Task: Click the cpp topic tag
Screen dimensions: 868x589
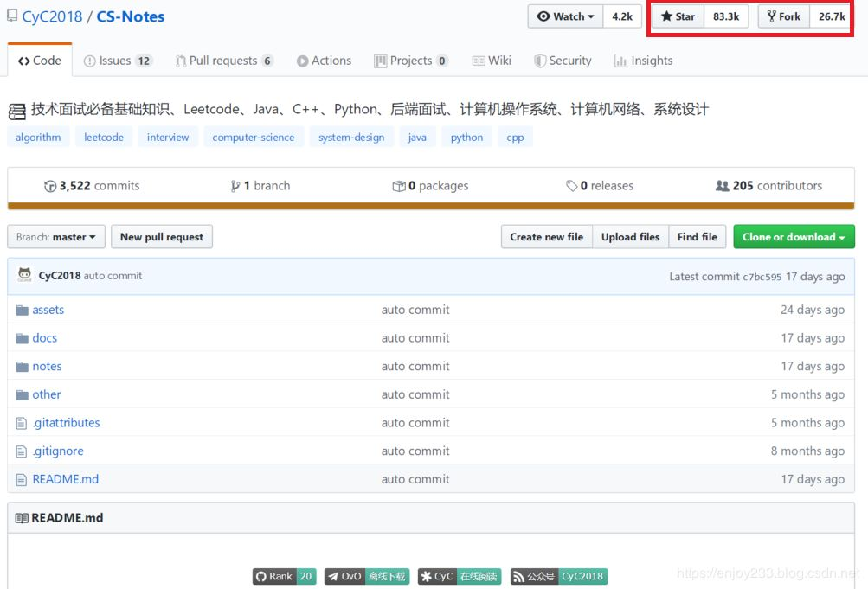Action: coord(515,138)
